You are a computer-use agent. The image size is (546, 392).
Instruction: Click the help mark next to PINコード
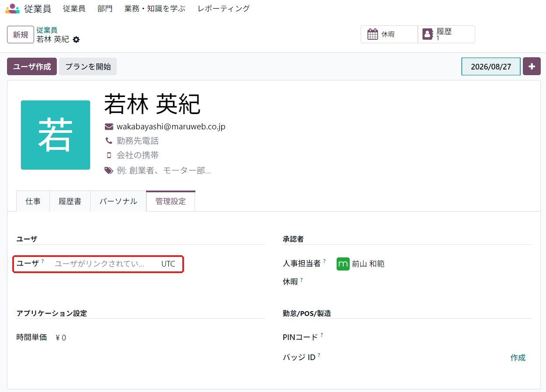(321, 335)
